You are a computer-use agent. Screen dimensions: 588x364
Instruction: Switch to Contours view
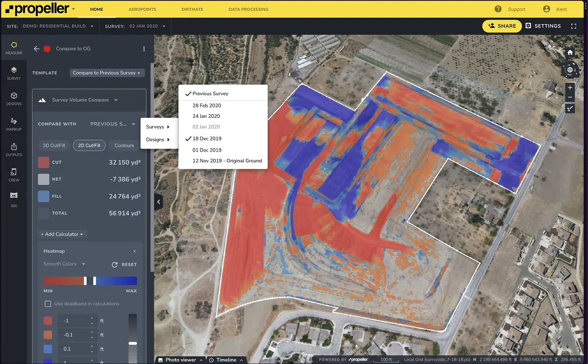(124, 145)
